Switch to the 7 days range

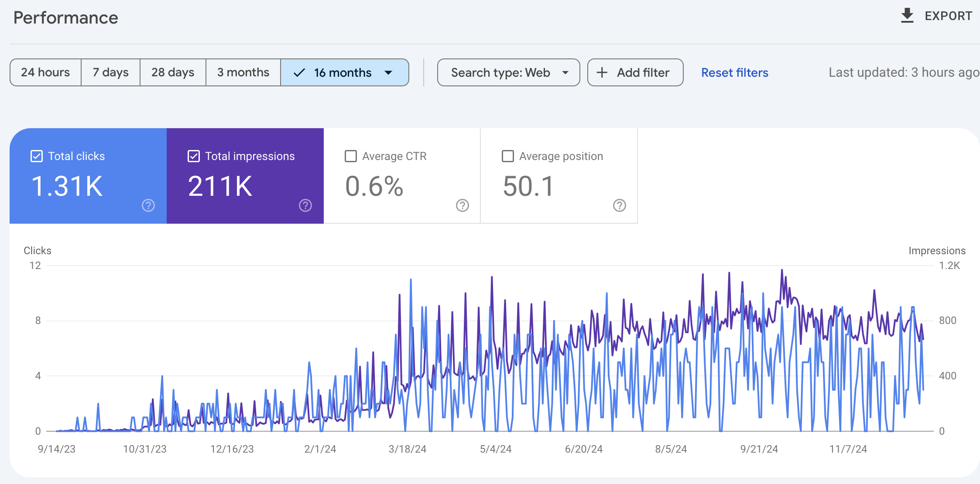click(110, 72)
